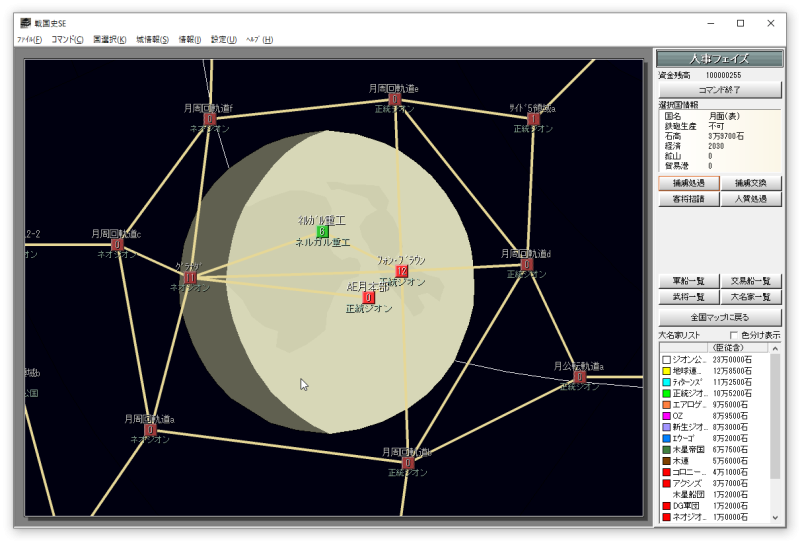Select the yellow swatch for 地球連邦

666,371
